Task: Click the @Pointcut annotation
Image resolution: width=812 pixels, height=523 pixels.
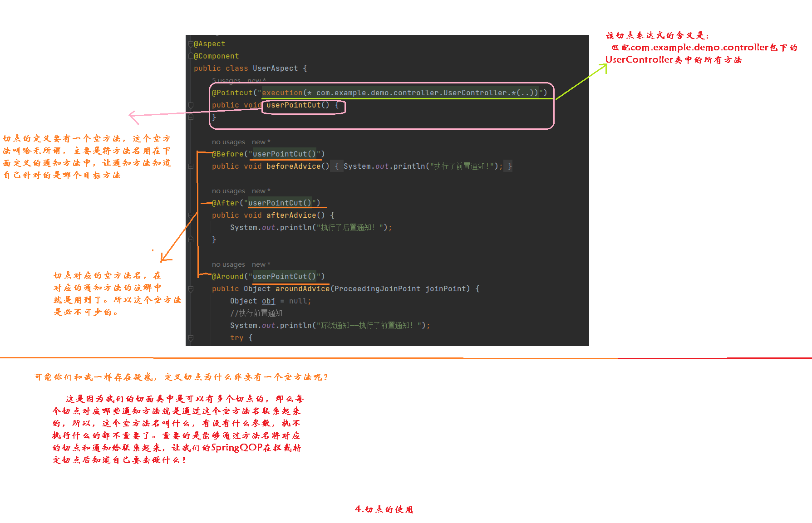Action: click(x=232, y=93)
